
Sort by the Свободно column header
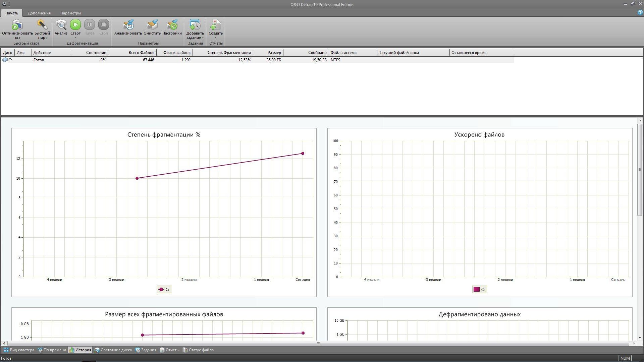pyautogui.click(x=306, y=53)
